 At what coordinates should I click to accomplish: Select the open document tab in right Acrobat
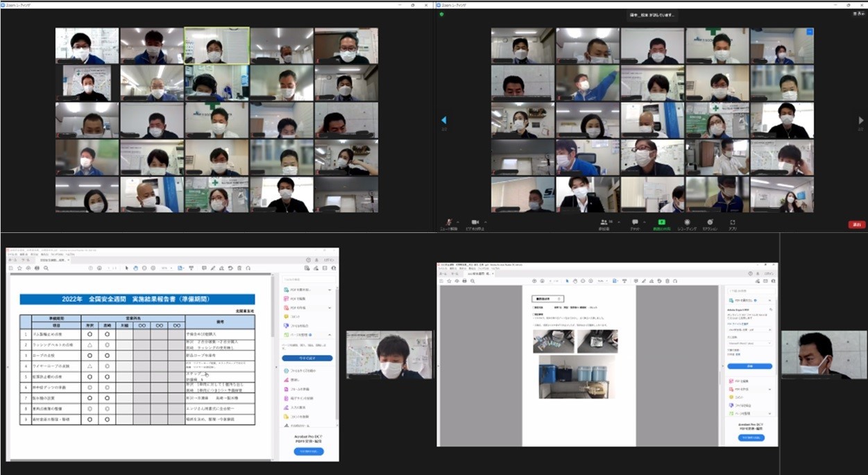480,274
